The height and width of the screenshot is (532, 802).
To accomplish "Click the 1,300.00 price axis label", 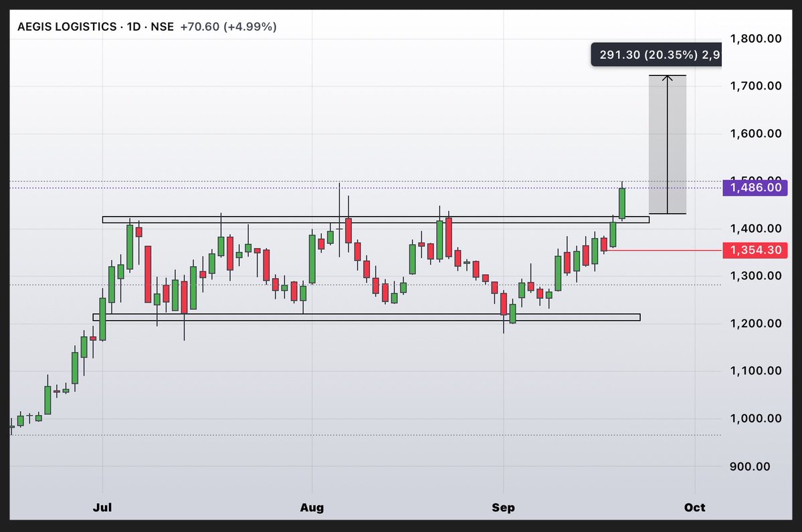I will pos(755,276).
